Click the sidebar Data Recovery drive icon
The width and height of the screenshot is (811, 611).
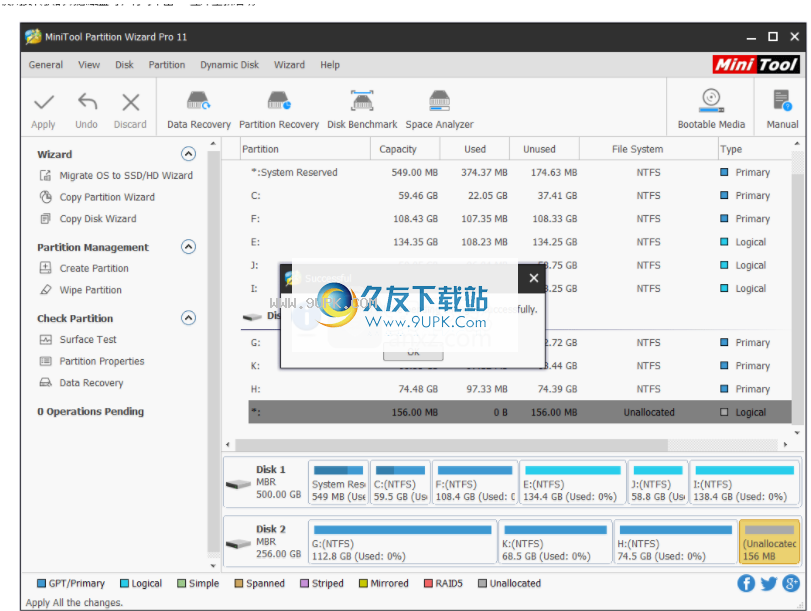point(46,383)
